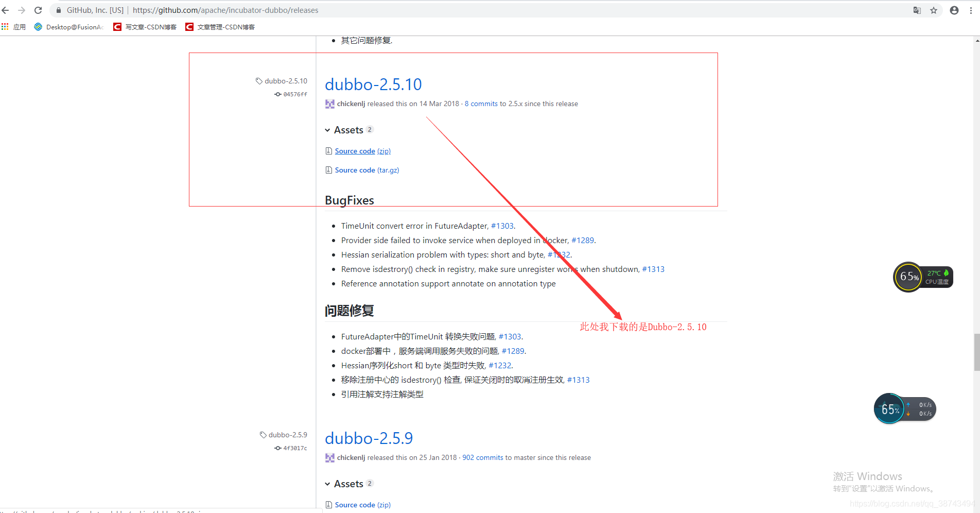980x513 pixels.
Task: Open issue #1232 in 问题修复 list
Action: coord(500,365)
